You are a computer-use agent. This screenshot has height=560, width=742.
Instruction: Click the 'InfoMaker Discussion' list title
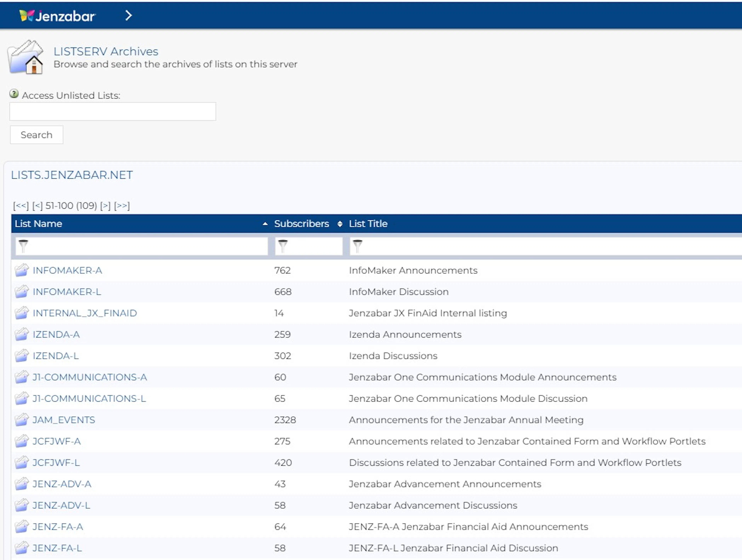click(x=399, y=292)
